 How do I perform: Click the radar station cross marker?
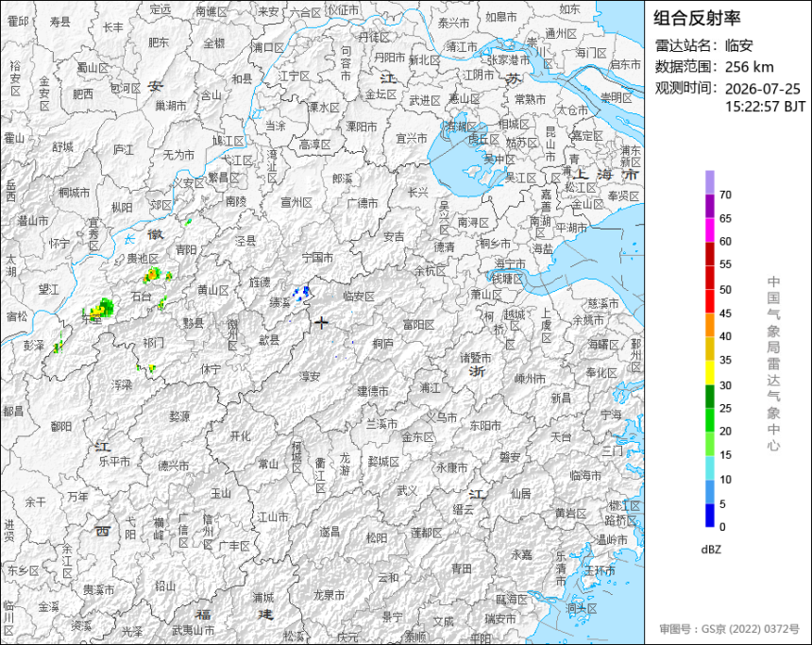[321, 323]
